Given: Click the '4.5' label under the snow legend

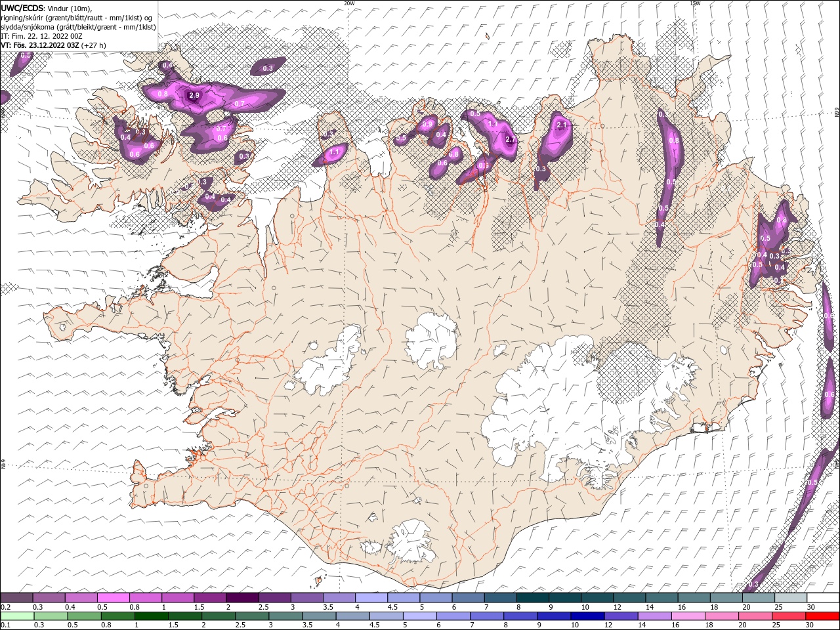Looking at the screenshot, I should tap(392, 607).
